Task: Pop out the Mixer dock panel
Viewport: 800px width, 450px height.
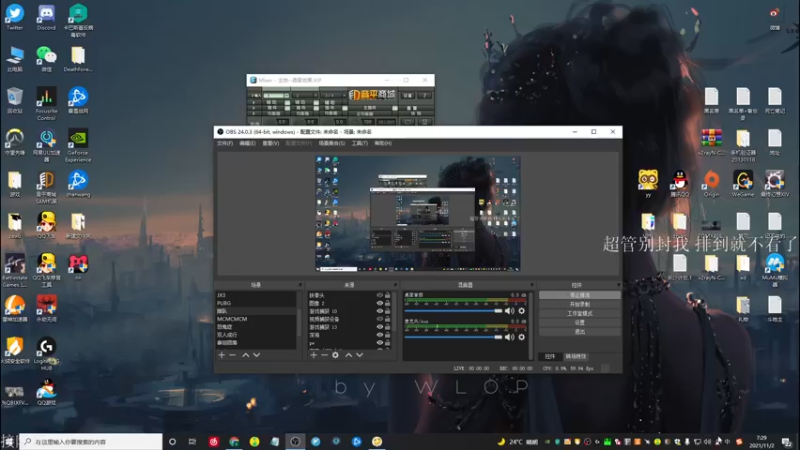Action: coord(532,285)
